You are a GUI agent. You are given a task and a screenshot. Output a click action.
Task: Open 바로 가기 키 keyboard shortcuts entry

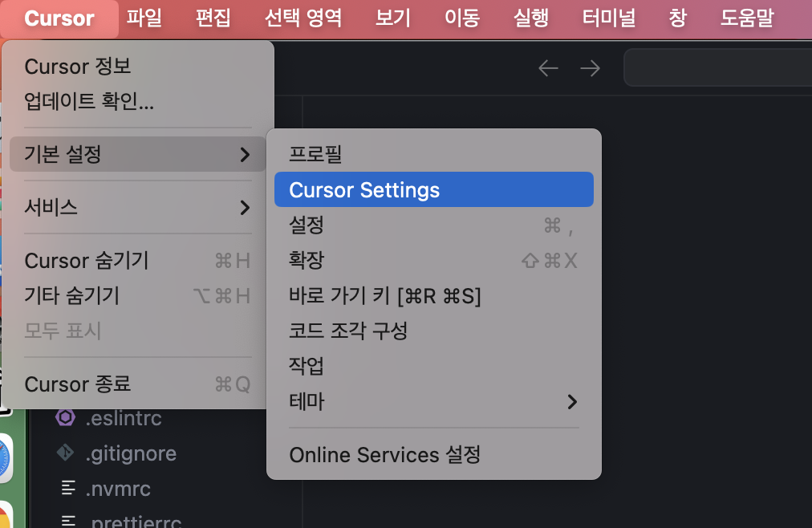tap(434, 295)
